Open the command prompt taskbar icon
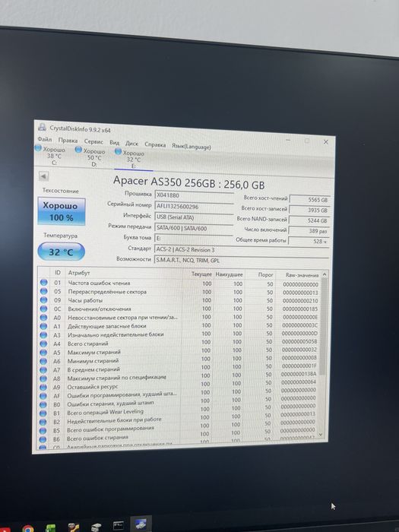Image resolution: width=399 pixels, height=532 pixels. pyautogui.click(x=118, y=526)
